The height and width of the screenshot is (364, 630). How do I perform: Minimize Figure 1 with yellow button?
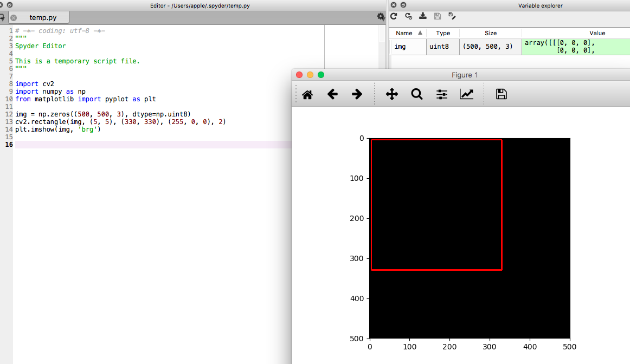point(310,75)
